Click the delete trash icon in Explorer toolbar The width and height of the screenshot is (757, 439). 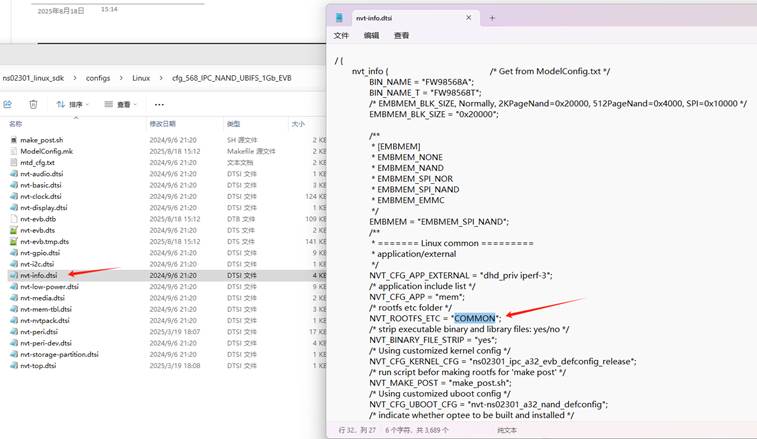[x=33, y=104]
